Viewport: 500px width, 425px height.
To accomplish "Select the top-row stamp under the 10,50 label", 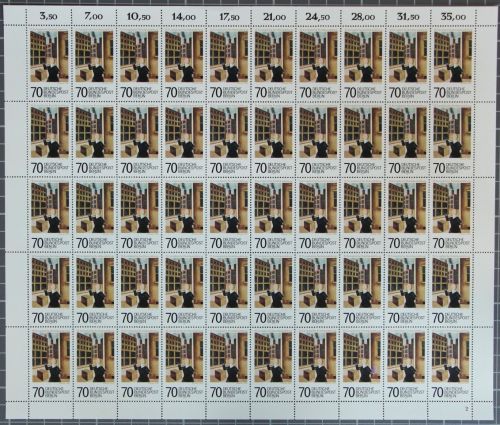I will point(139,64).
